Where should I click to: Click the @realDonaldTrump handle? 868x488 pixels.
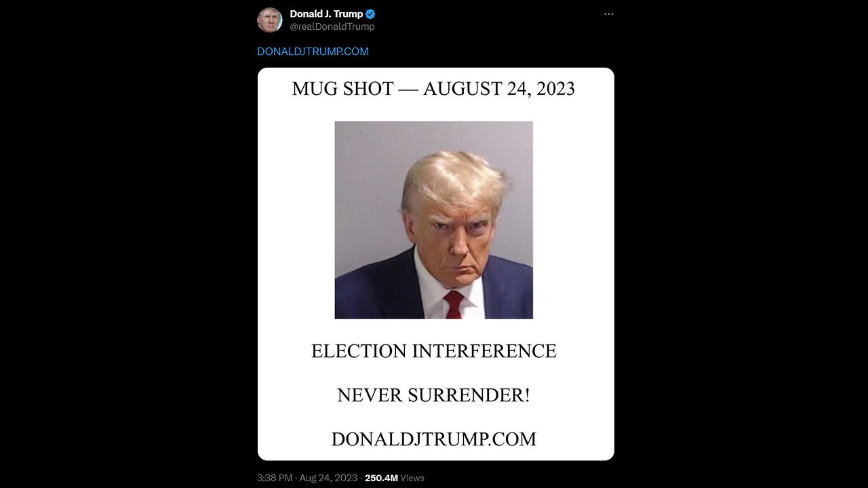[x=332, y=26]
